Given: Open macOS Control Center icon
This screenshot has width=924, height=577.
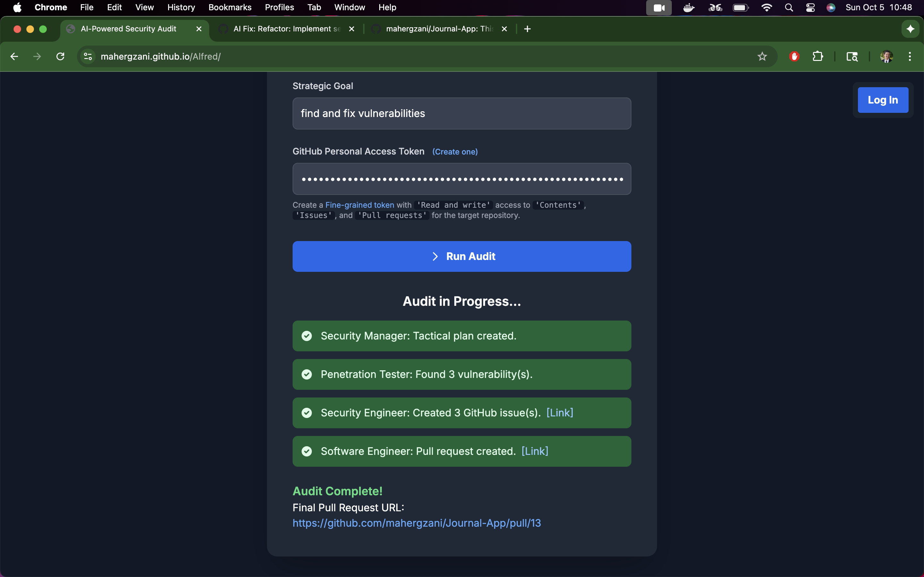Looking at the screenshot, I should click(x=810, y=8).
